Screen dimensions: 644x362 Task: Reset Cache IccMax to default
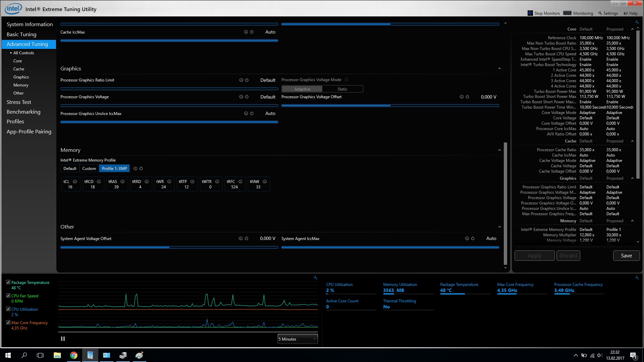[x=252, y=32]
